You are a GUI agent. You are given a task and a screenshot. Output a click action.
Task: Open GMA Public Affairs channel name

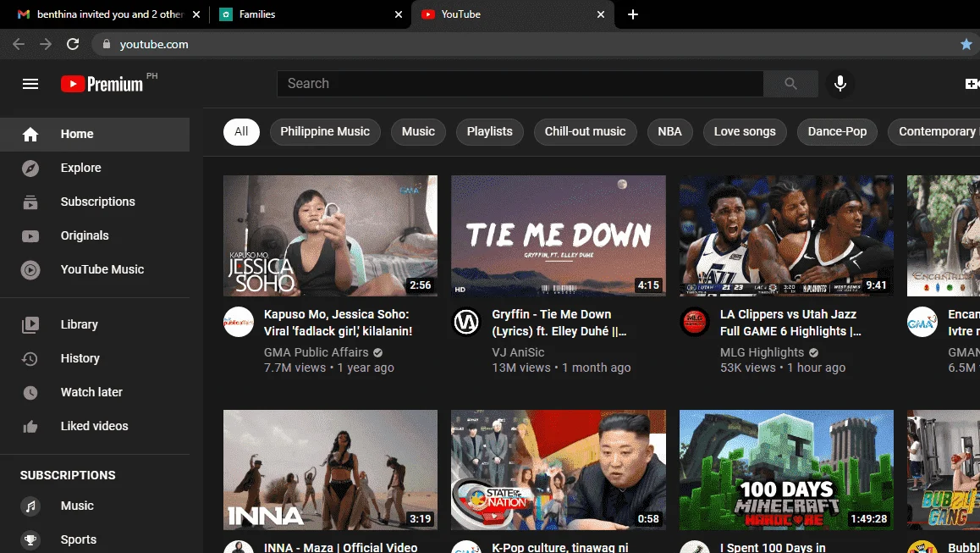coord(317,352)
